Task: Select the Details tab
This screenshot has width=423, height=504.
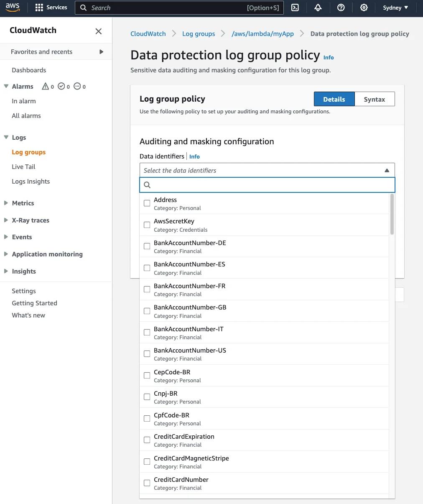Action: [334, 99]
